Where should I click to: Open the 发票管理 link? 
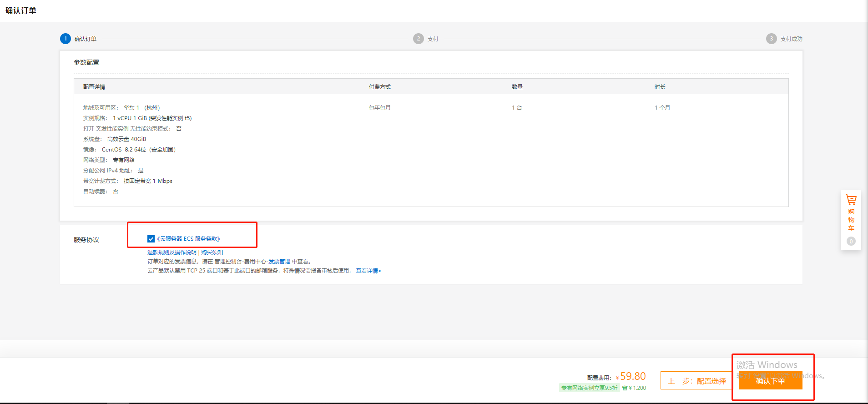[279, 262]
